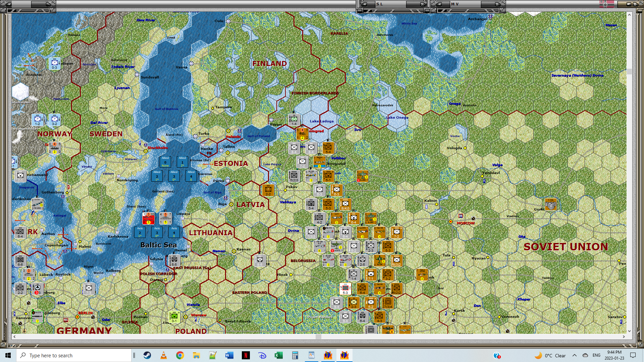The height and width of the screenshot is (362, 644).
Task: Click the Vologda city dot
Action: (x=465, y=148)
